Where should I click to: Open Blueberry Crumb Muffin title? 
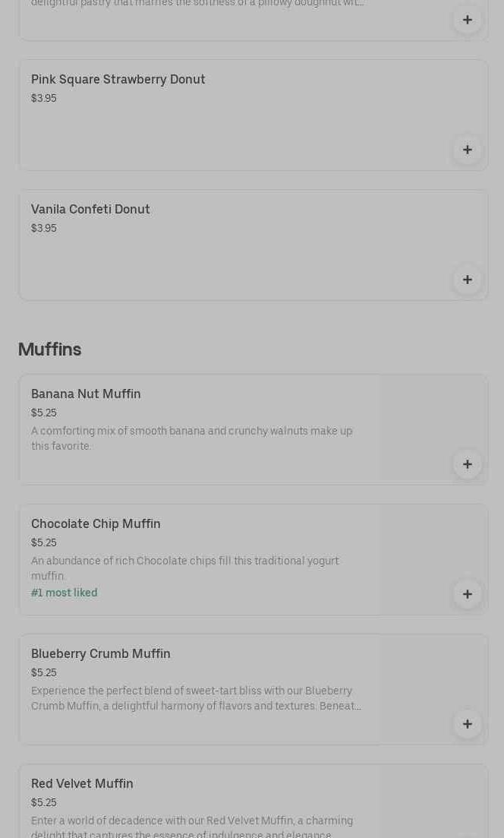(100, 653)
